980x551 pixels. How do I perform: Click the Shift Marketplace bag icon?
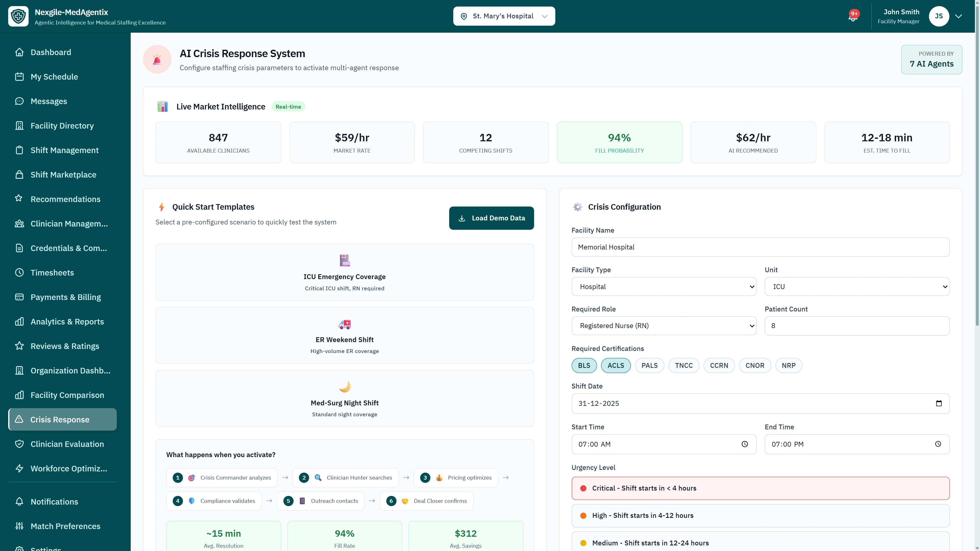[x=19, y=174]
